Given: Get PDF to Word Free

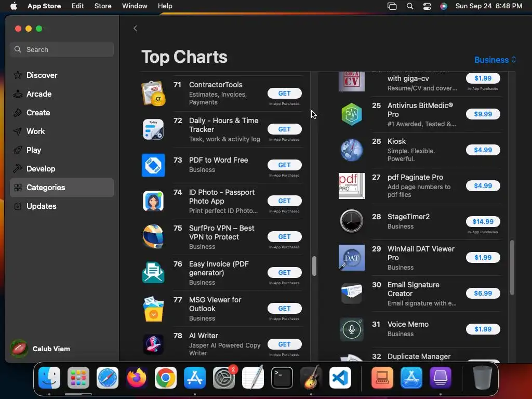Looking at the screenshot, I should [284, 165].
